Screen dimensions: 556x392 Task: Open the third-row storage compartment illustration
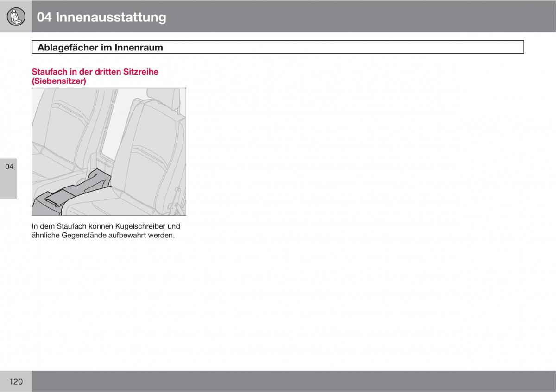click(x=109, y=152)
